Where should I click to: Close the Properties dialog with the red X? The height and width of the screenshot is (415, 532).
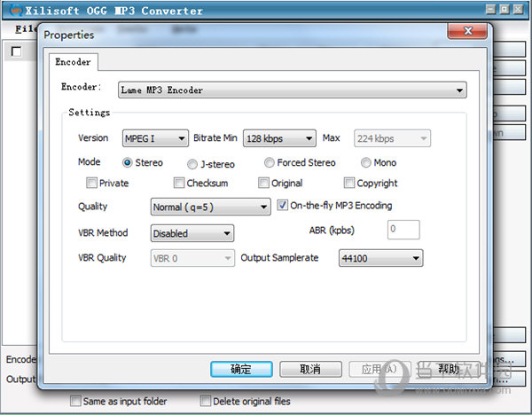tap(467, 31)
